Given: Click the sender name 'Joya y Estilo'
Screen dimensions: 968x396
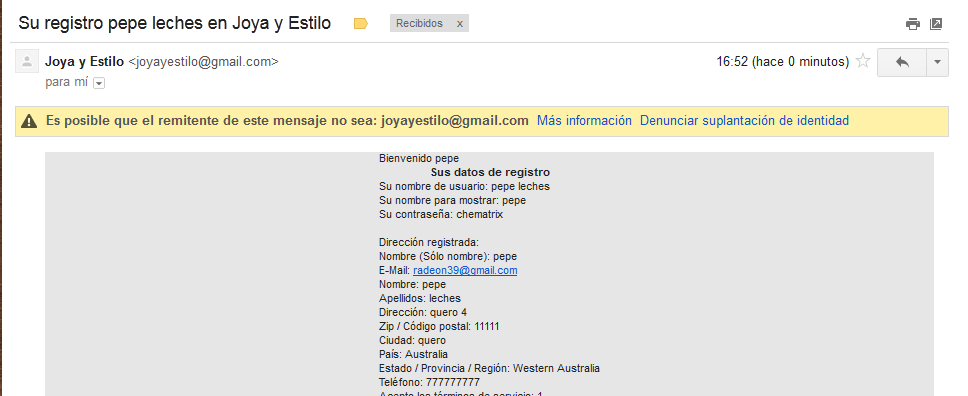Looking at the screenshot, I should point(84,62).
